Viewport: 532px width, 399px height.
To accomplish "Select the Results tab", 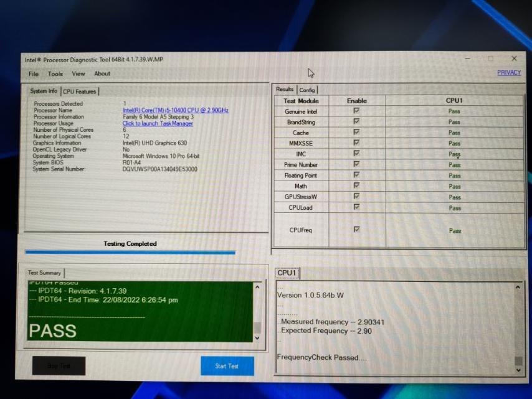I will tap(285, 89).
